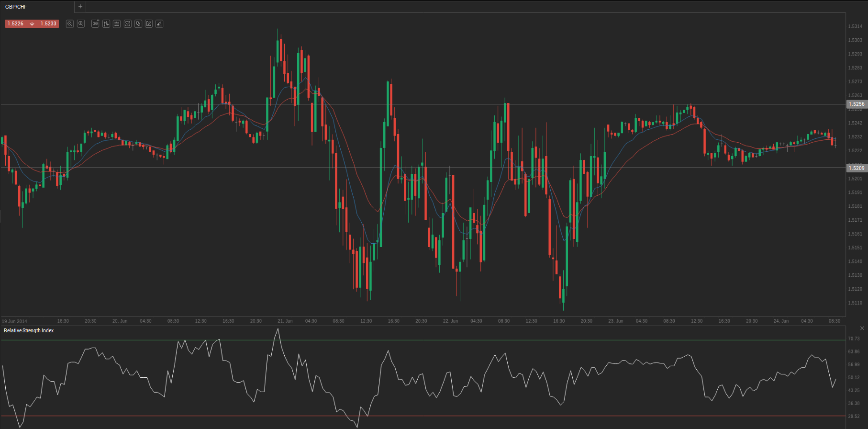Click the zoom in magnifier icon
868x429 pixels.
pyautogui.click(x=81, y=24)
